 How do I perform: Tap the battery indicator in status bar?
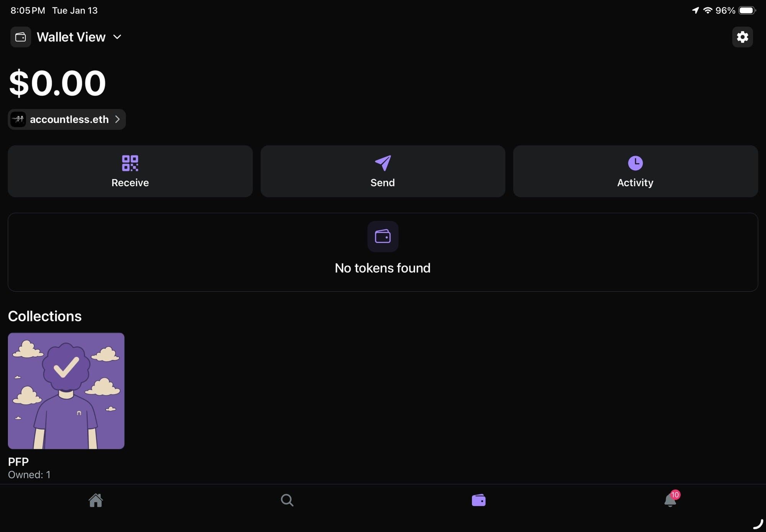pos(747,10)
